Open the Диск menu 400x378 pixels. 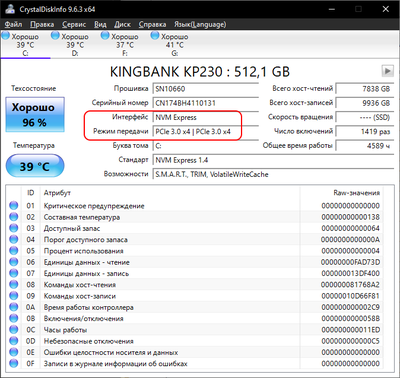coord(122,24)
